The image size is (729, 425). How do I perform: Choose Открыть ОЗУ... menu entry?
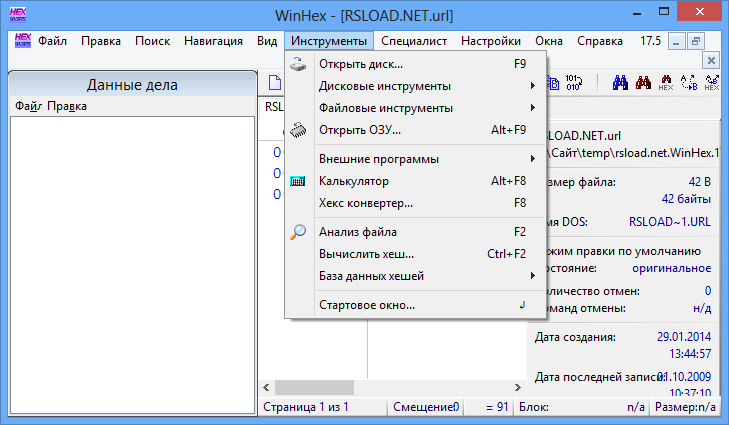click(415, 130)
